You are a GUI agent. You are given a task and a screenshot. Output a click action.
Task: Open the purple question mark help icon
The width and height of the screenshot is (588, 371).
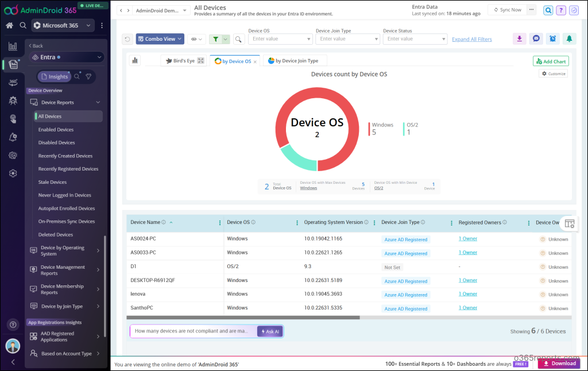561,10
